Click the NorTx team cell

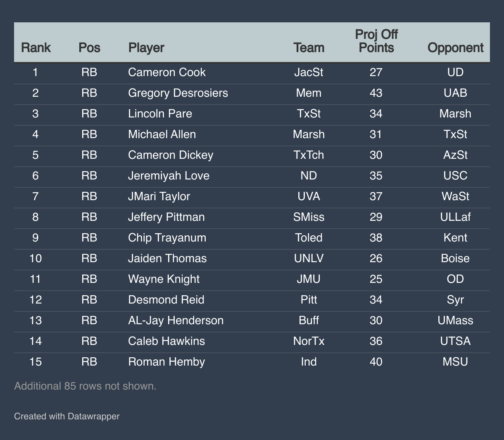click(x=309, y=341)
